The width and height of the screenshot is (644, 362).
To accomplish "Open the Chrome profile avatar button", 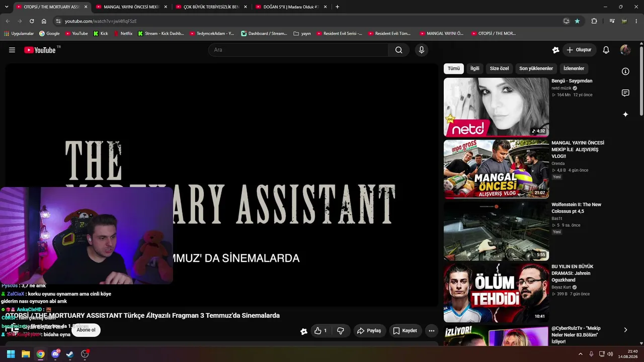I will click(624, 21).
